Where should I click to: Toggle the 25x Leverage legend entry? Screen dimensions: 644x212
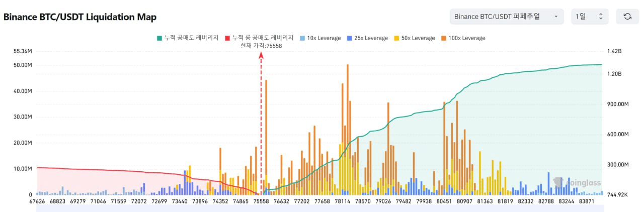tap(367, 38)
